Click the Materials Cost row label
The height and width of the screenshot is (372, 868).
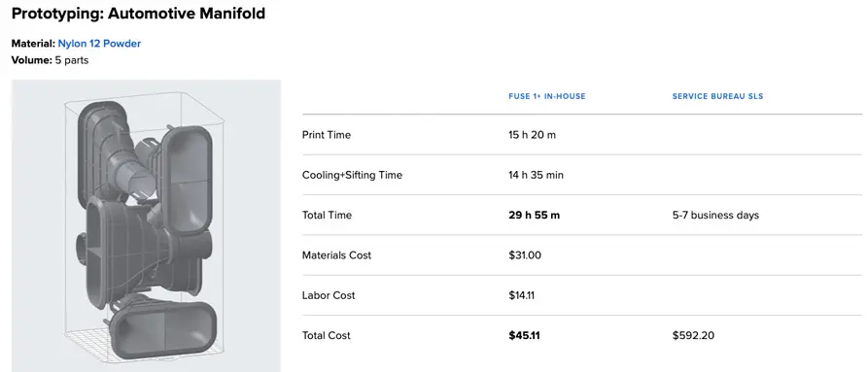tap(336, 255)
